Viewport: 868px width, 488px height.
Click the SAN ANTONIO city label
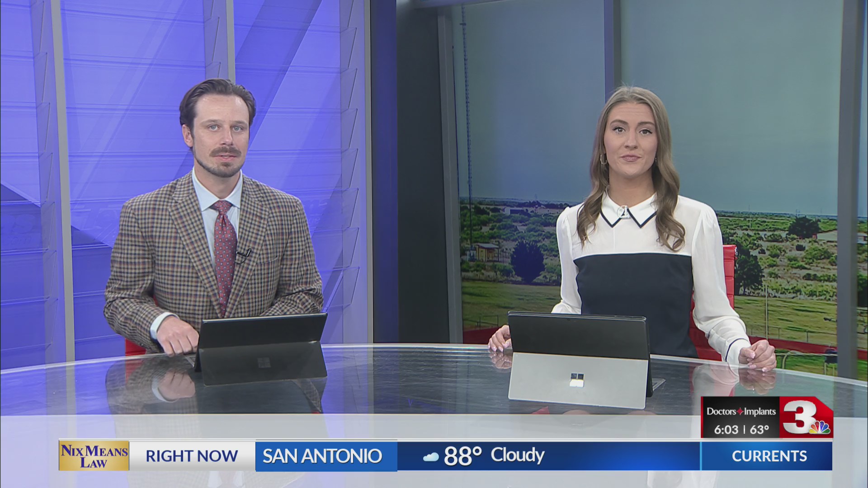click(322, 456)
